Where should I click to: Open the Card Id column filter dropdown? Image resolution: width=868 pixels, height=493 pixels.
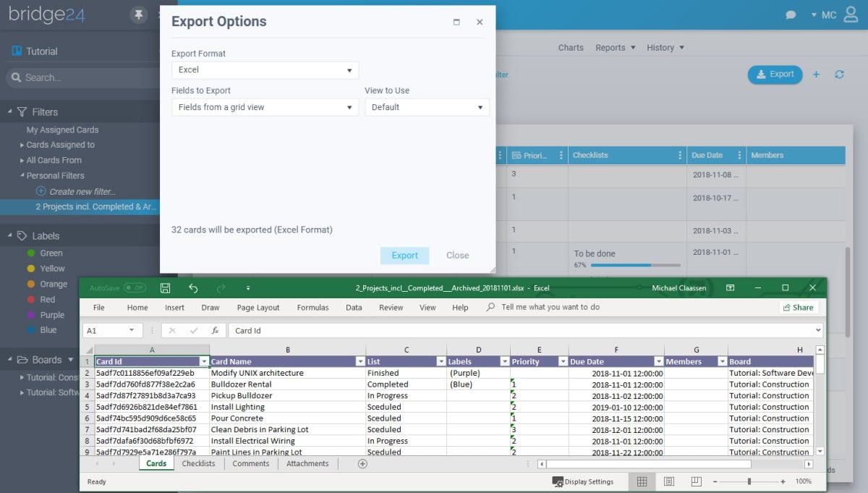pyautogui.click(x=203, y=361)
